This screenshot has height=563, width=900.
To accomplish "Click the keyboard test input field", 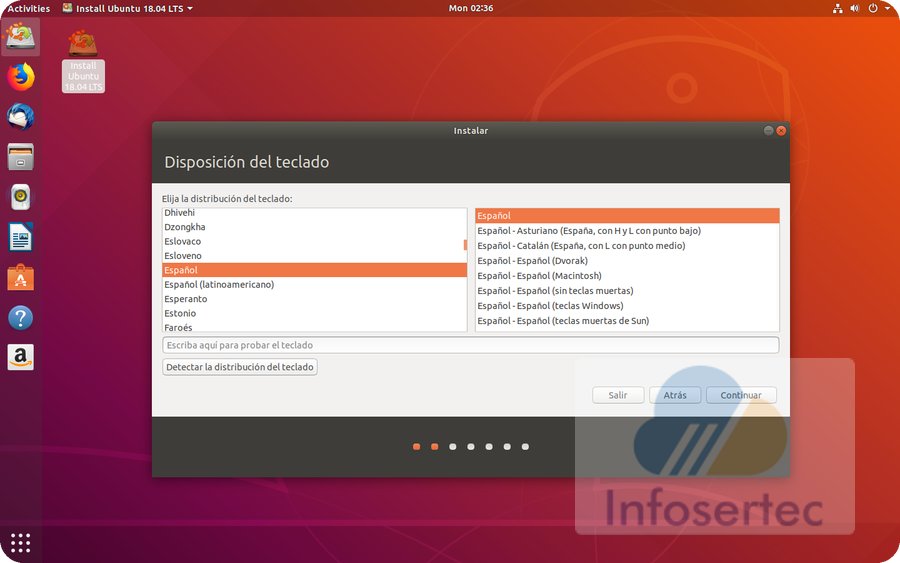I will tap(470, 345).
